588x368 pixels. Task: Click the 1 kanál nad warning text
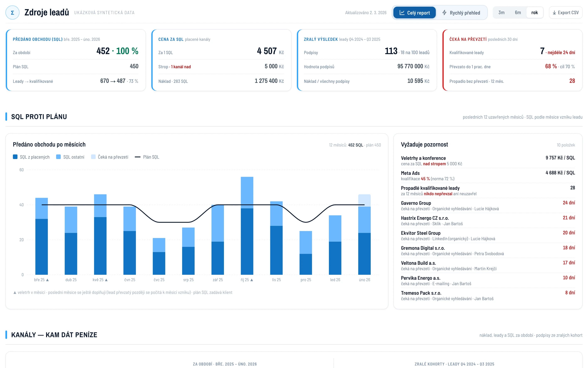181,67
